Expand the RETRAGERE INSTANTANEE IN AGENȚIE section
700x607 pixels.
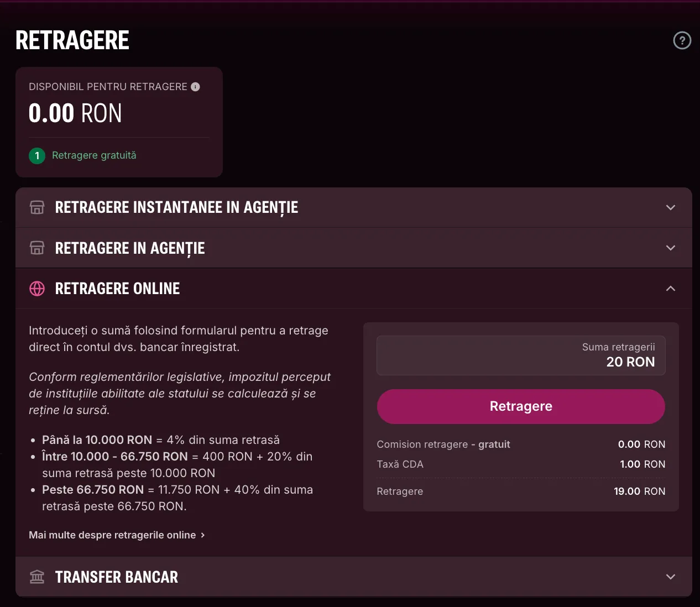coord(670,207)
